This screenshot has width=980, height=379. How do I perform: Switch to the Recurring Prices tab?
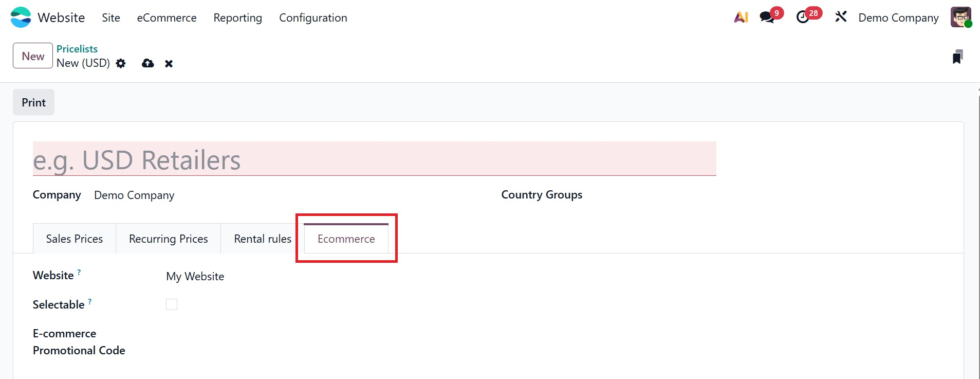tap(168, 239)
